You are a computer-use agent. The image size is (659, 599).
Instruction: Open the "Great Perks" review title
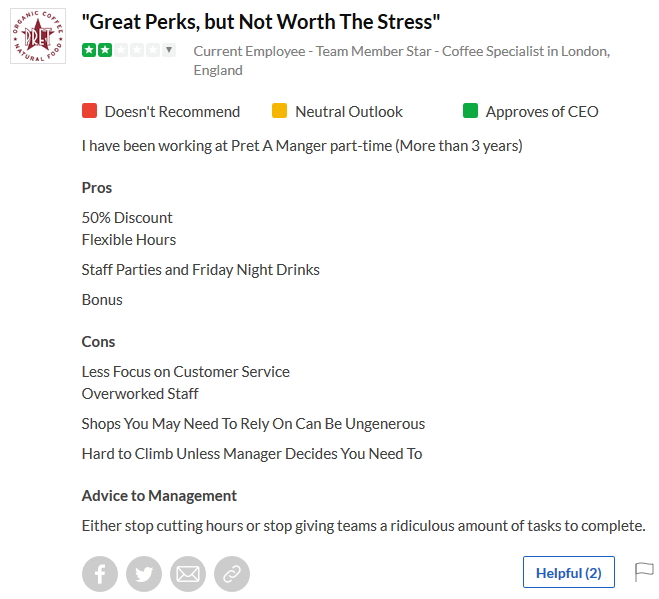[x=261, y=21]
